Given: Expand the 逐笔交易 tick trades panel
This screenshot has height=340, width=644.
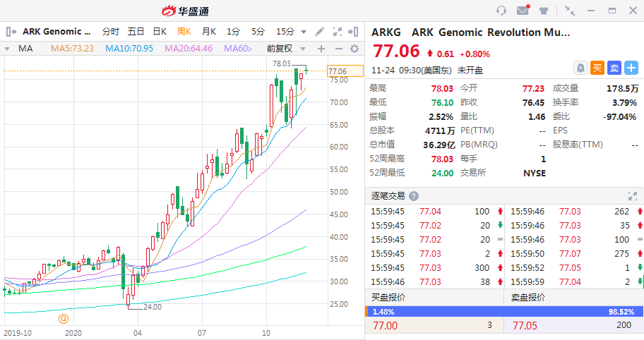Looking at the screenshot, I should click(x=633, y=196).
